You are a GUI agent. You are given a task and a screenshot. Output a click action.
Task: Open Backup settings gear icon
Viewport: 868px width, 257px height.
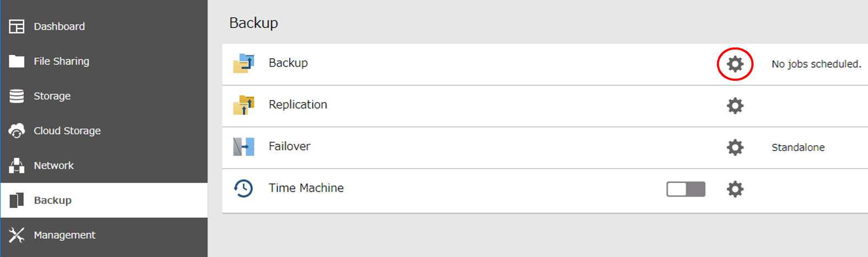(735, 64)
